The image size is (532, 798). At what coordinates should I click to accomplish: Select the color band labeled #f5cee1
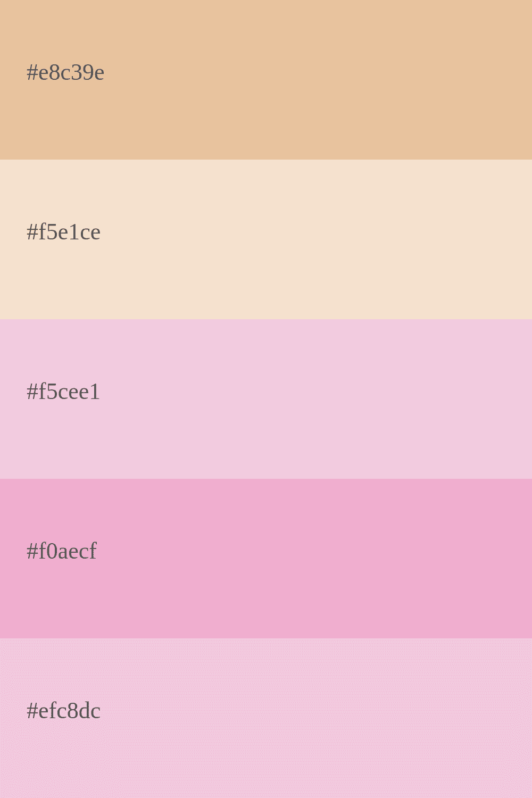click(x=319, y=426)
